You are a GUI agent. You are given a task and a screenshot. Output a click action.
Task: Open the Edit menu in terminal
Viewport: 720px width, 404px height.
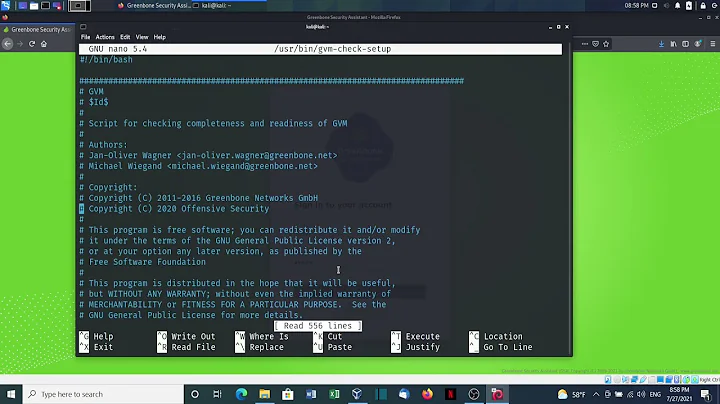tap(125, 37)
